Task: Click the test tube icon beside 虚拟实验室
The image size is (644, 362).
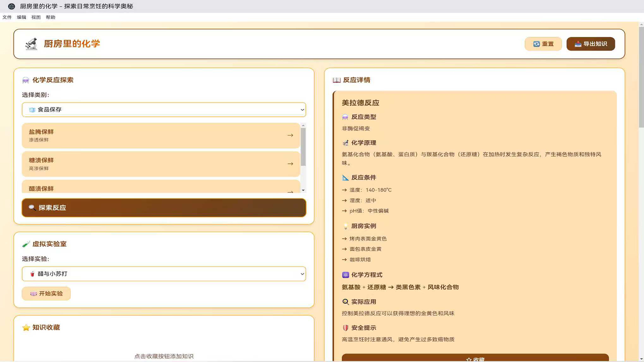Action: pyautogui.click(x=26, y=244)
